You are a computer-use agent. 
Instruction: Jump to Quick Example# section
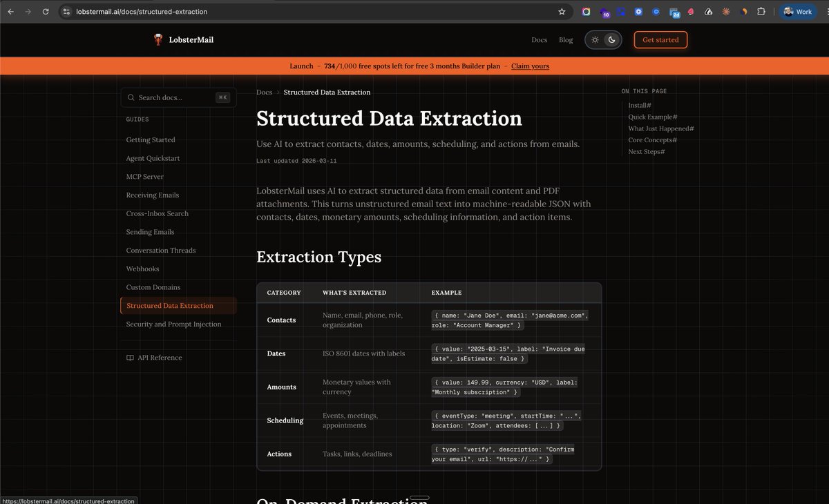[652, 117]
